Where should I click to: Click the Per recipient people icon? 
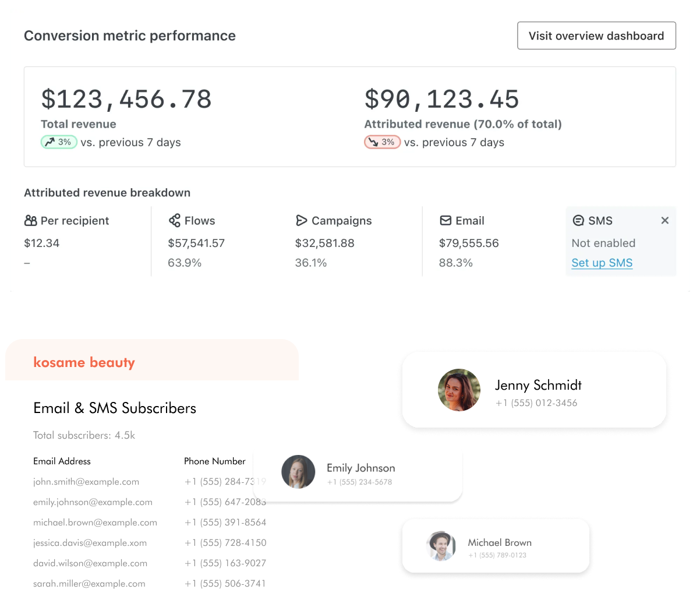(31, 220)
